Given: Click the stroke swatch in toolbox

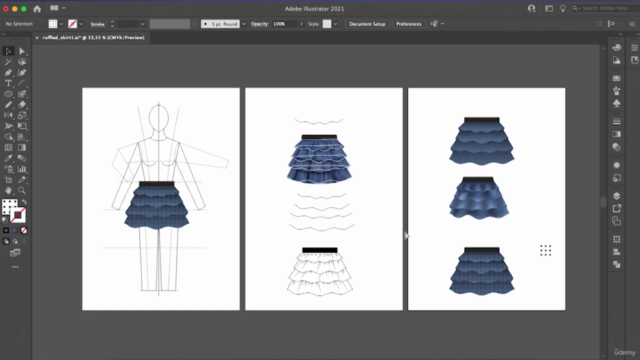Looking at the screenshot, I should [18, 215].
